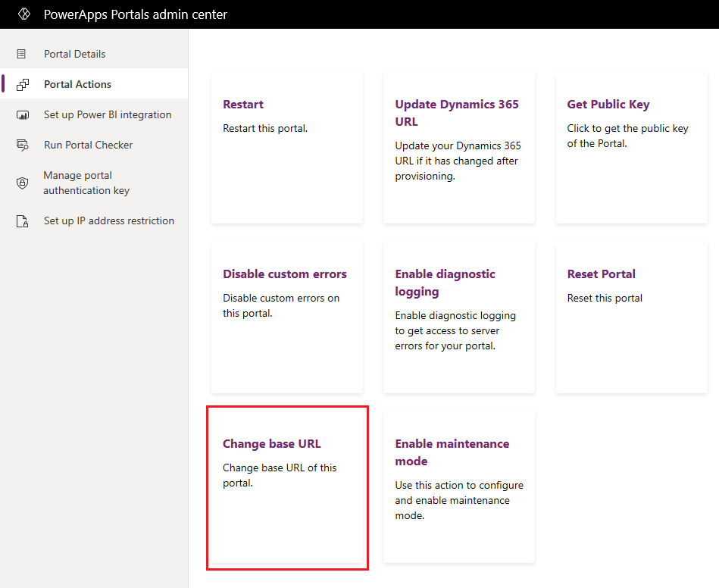This screenshot has width=719, height=588.
Task: Click the Portal Checker magnifier icon
Action: pos(23,145)
